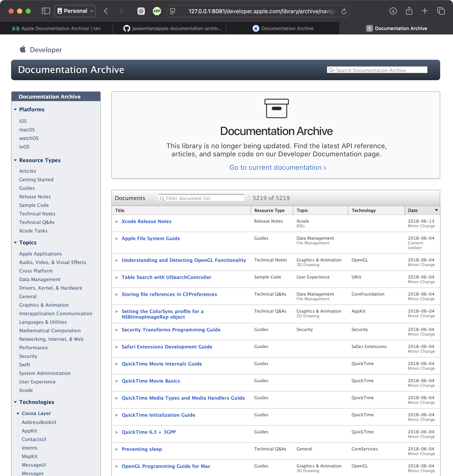Open Go to current documentation link
This screenshot has width=453, height=476.
278,167
